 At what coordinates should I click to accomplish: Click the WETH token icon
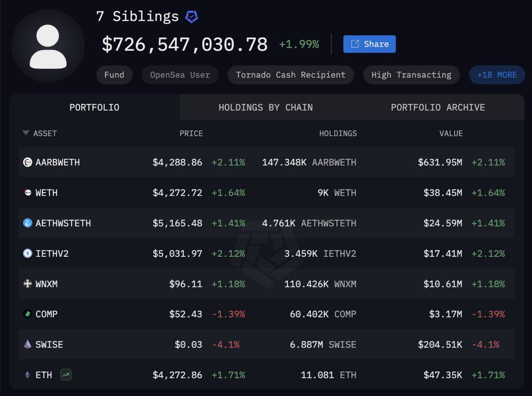pos(27,193)
